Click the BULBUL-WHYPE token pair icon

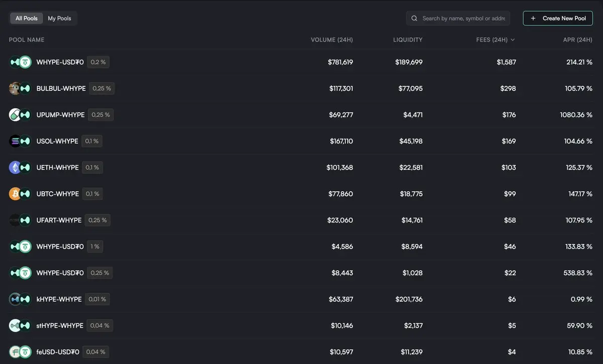click(x=20, y=88)
